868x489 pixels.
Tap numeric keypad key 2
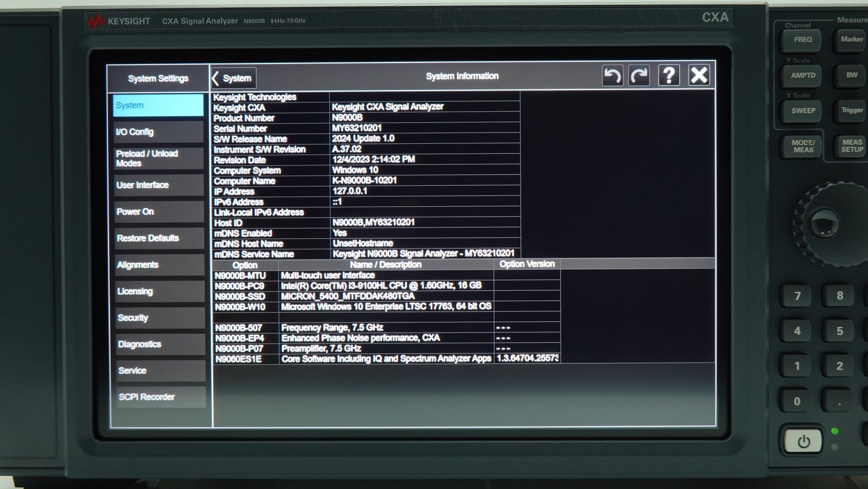coord(839,366)
